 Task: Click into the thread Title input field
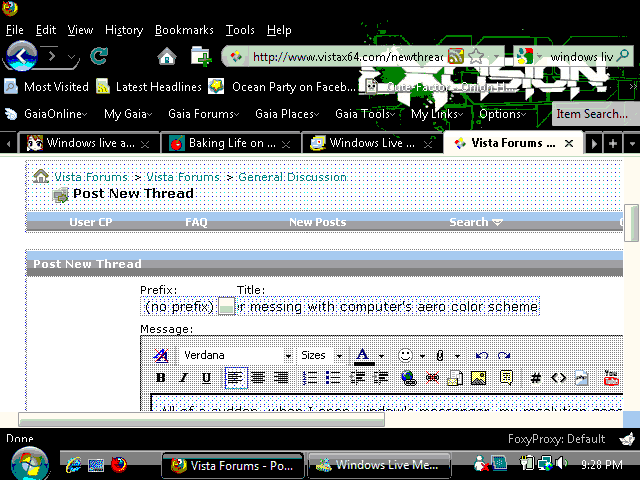(x=388, y=306)
